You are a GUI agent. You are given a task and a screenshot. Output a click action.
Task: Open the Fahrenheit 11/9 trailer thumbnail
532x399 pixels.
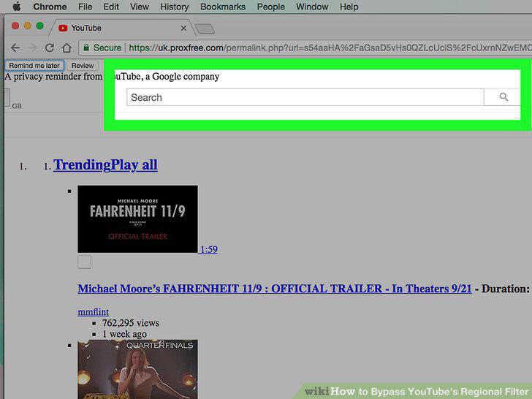137,218
